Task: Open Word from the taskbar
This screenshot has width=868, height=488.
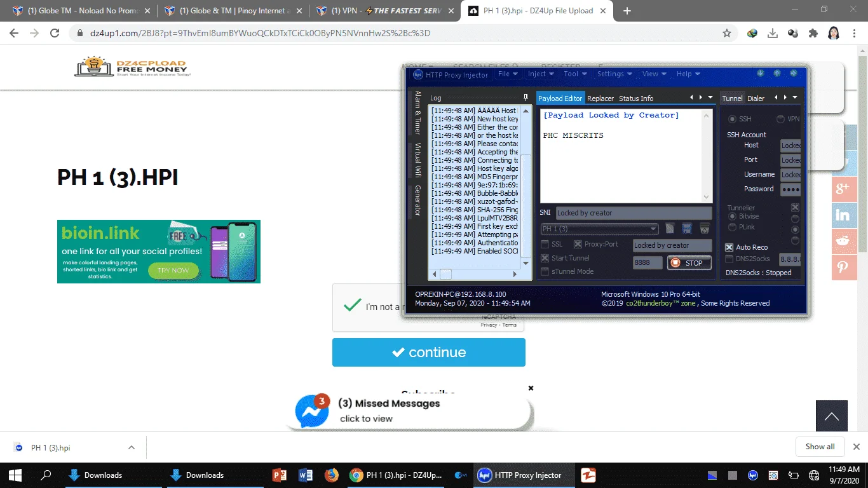Action: 305,475
